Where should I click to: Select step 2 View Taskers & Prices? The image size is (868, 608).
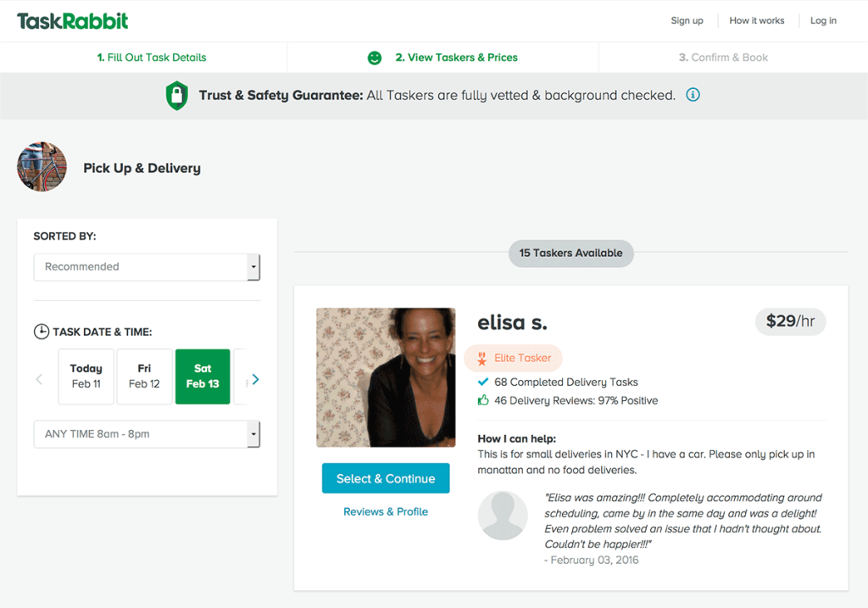pos(456,58)
